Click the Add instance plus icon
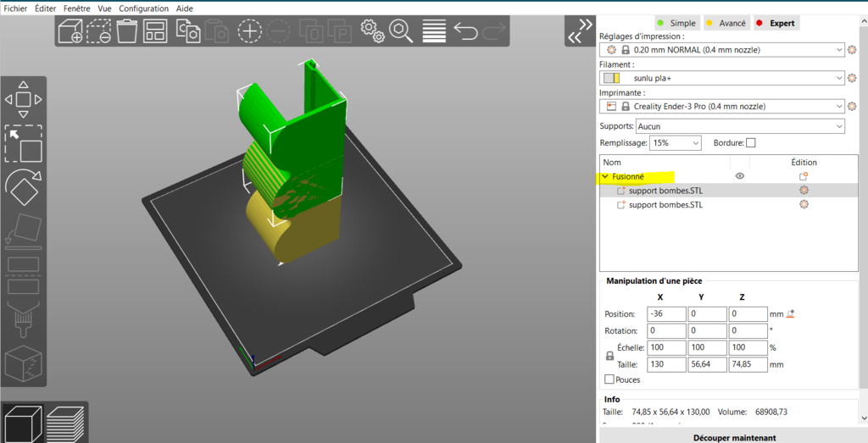 pyautogui.click(x=250, y=31)
